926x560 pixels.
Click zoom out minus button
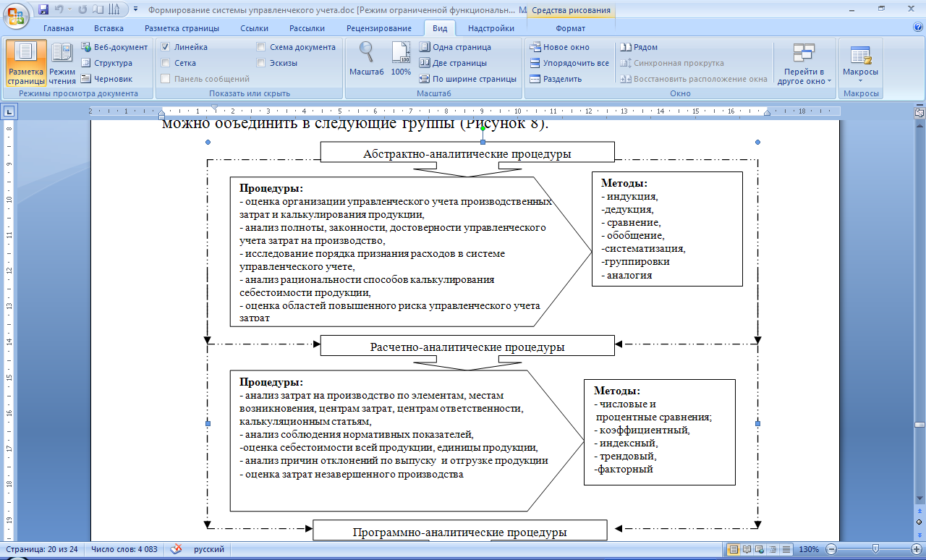[x=831, y=550]
